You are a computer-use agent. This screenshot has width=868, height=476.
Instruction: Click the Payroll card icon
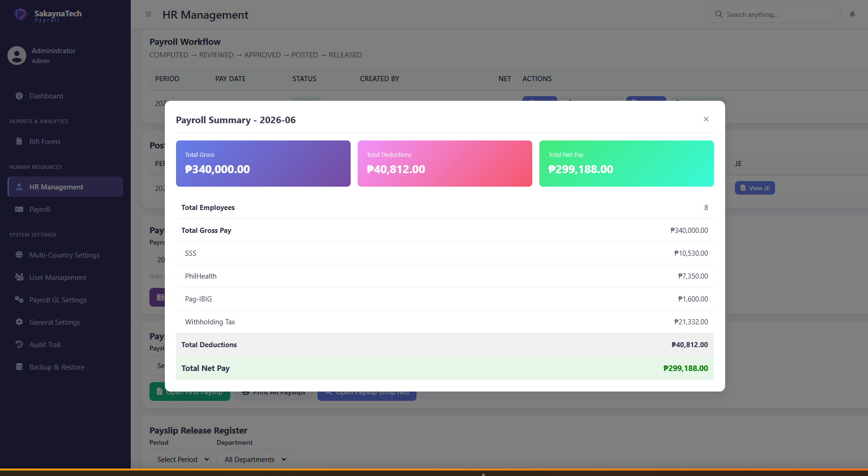[19, 209]
